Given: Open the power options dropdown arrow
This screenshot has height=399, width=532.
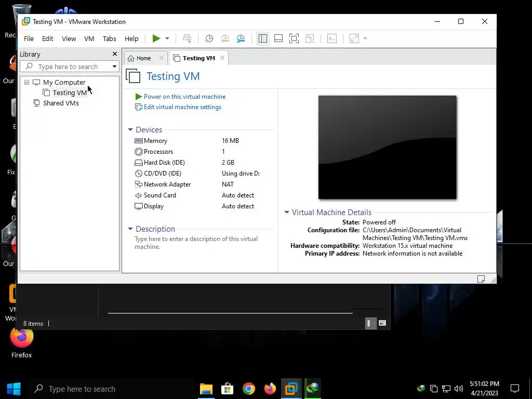Looking at the screenshot, I should 167,38.
